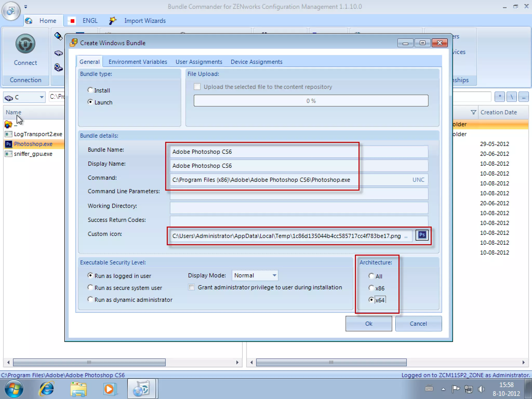The height and width of the screenshot is (399, 532).
Task: Click the Photoshop icon next to Custom icon
Action: pos(422,235)
